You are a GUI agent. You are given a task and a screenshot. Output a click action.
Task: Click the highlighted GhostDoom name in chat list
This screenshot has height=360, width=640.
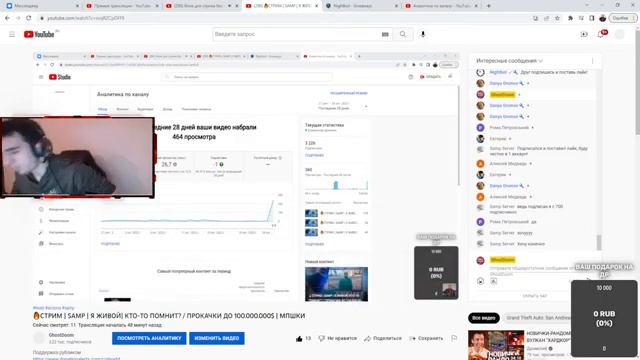(x=502, y=94)
